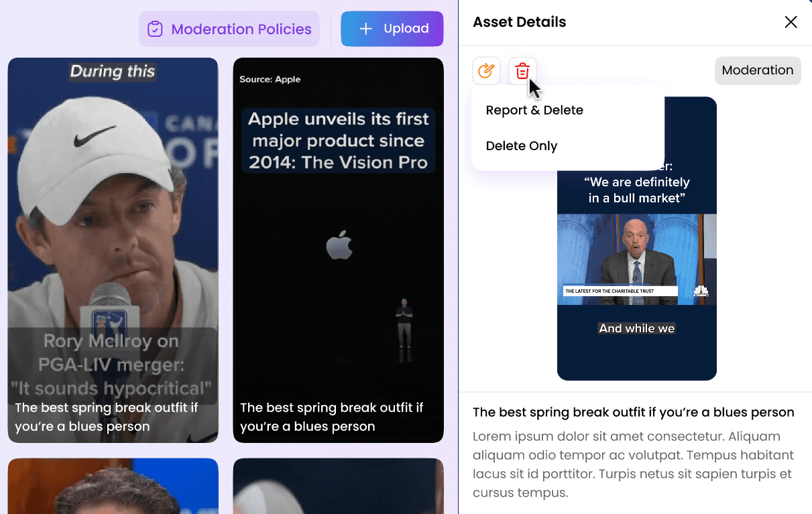Click the Lorem ipsum asset description
The width and height of the screenshot is (812, 514).
point(634,464)
